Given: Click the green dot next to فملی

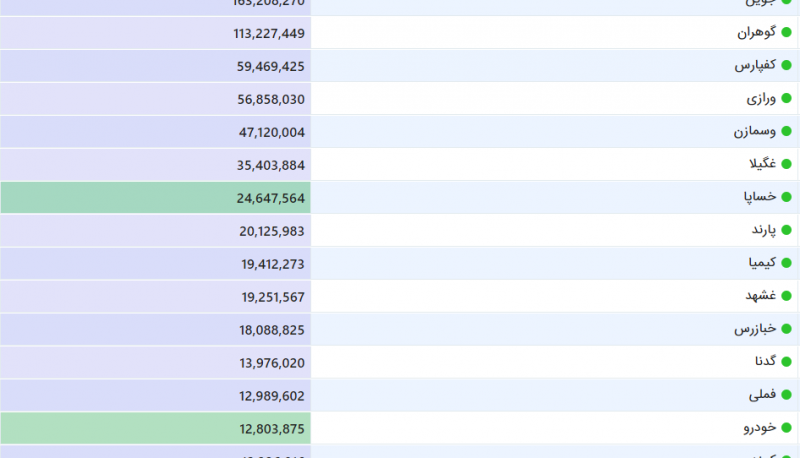Looking at the screenshot, I should coord(786,395).
